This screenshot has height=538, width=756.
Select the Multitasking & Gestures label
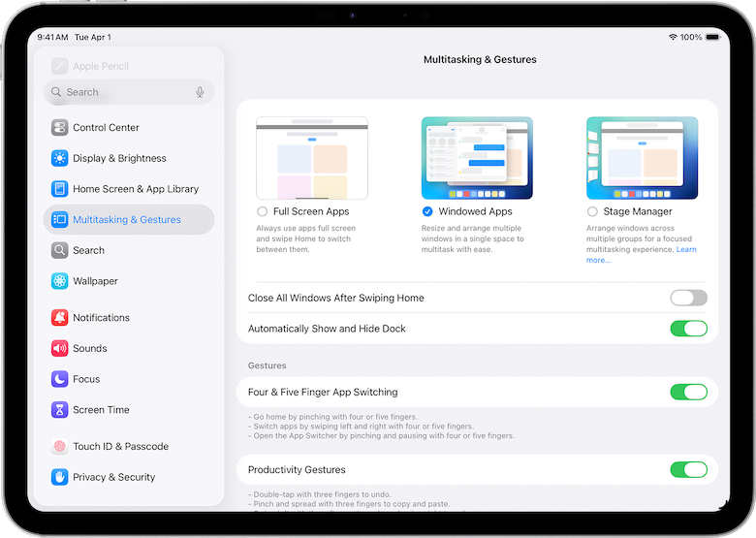tap(127, 220)
